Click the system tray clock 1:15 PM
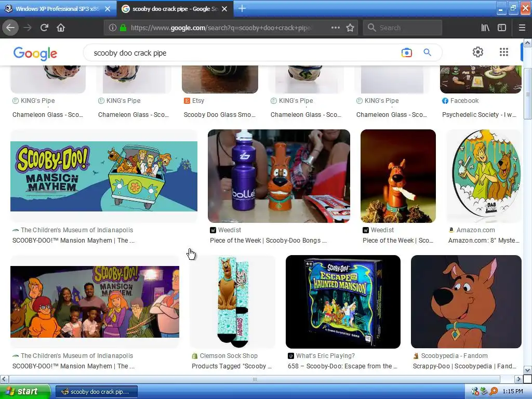 [513, 392]
